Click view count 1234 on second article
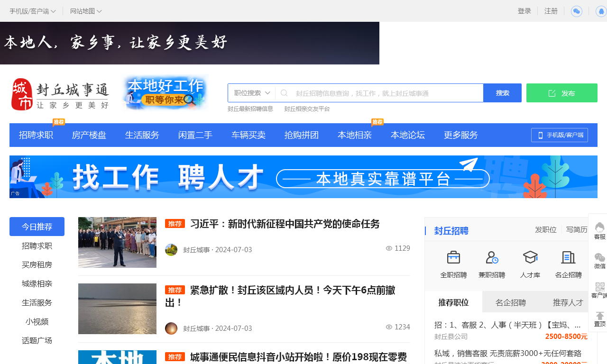The width and height of the screenshot is (607, 364). coord(402,327)
